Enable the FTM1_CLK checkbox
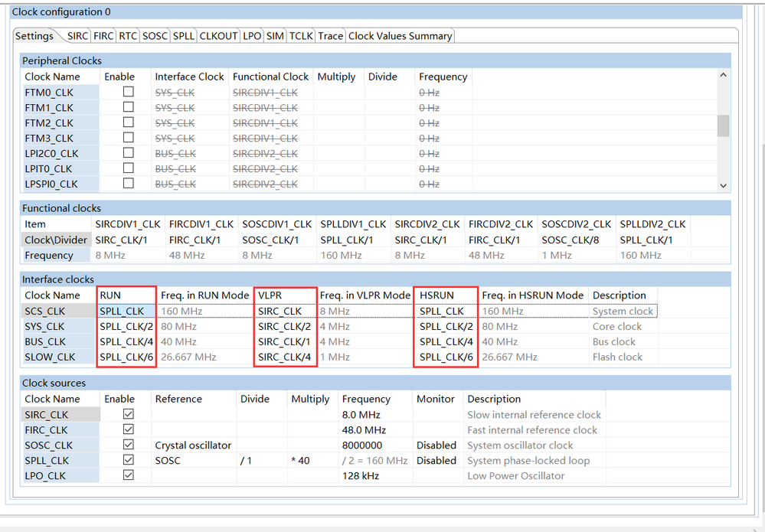765x532 pixels. (129, 107)
